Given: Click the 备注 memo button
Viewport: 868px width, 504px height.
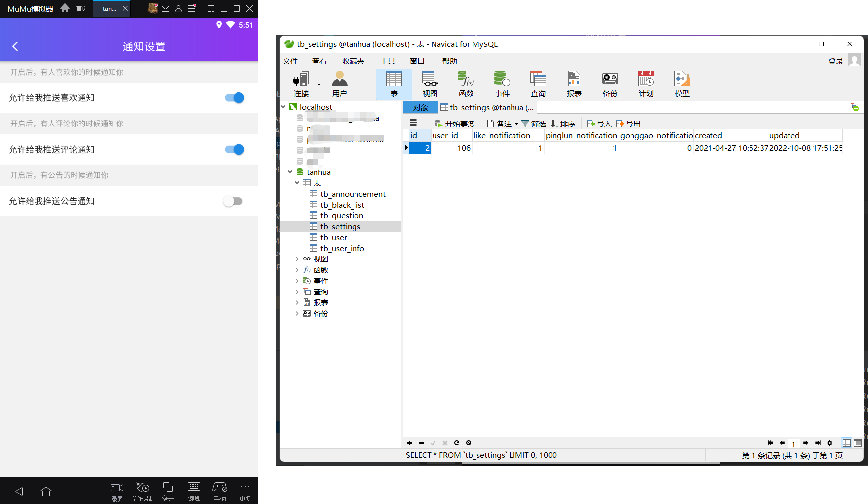Looking at the screenshot, I should tap(502, 124).
